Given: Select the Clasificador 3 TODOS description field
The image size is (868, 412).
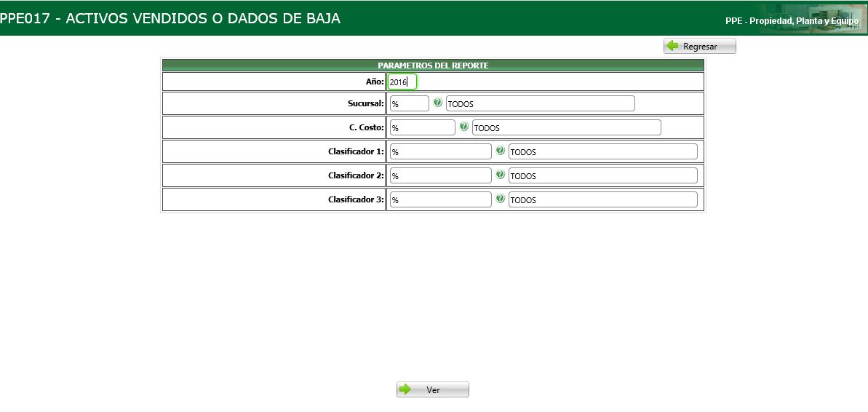Looking at the screenshot, I should pos(603,200).
